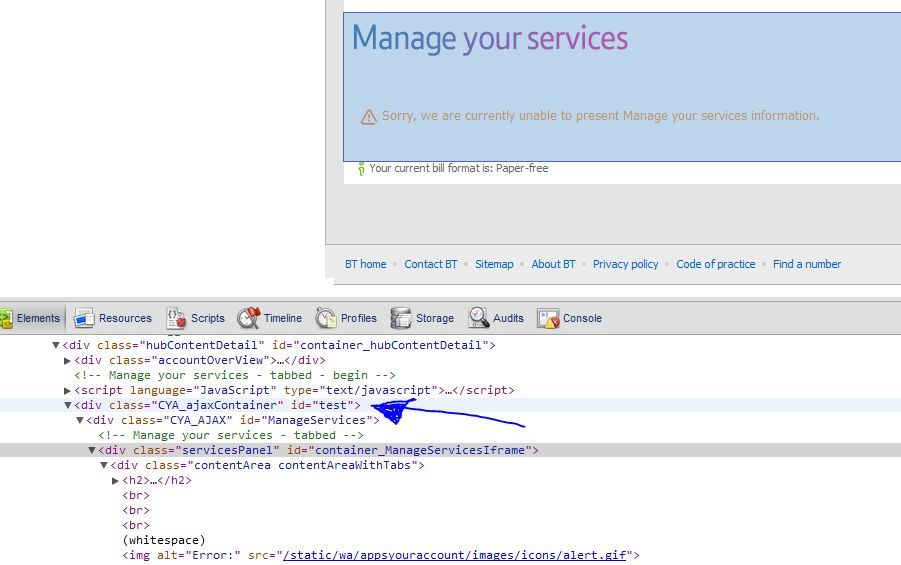
Task: Open the Timeline panel icon
Action: [x=248, y=318]
